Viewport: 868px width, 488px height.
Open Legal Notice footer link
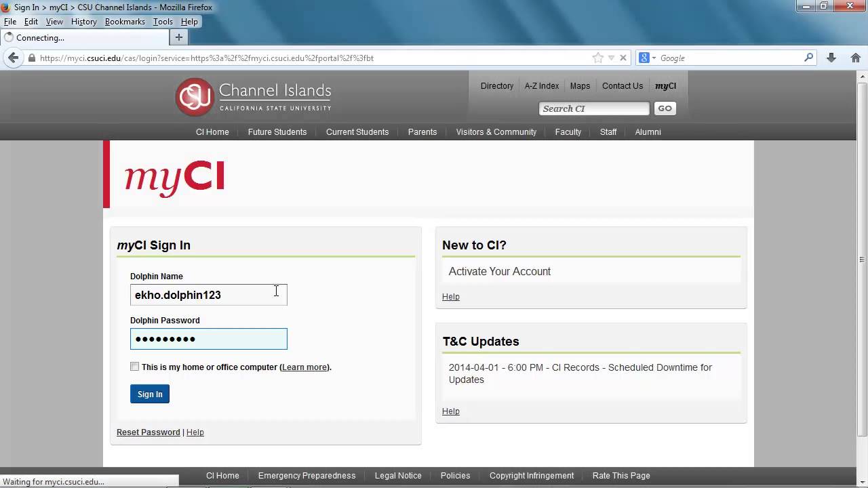398,476
